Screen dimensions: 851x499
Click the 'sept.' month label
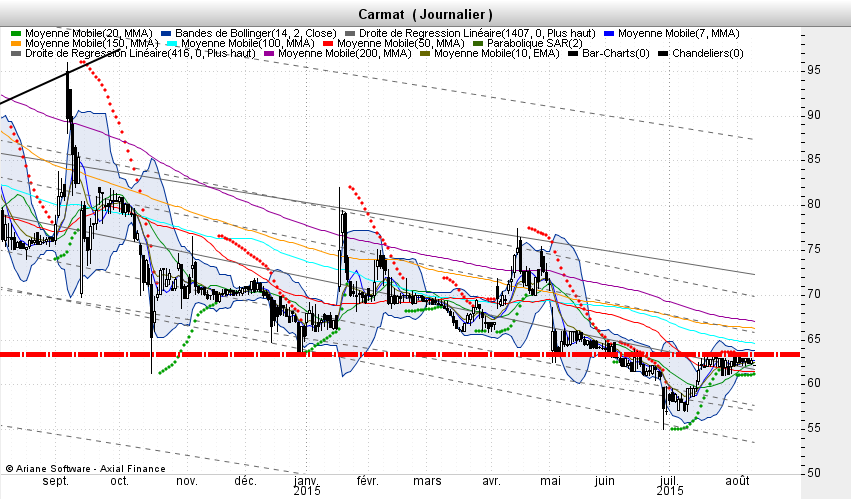click(55, 482)
